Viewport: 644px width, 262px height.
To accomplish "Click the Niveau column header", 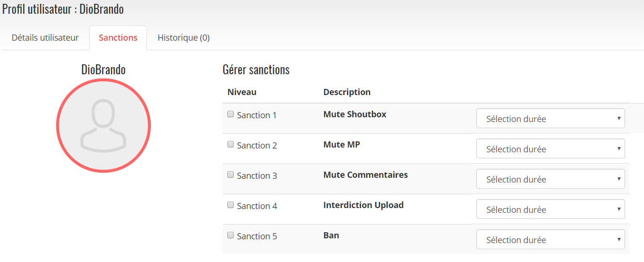I will coord(242,92).
